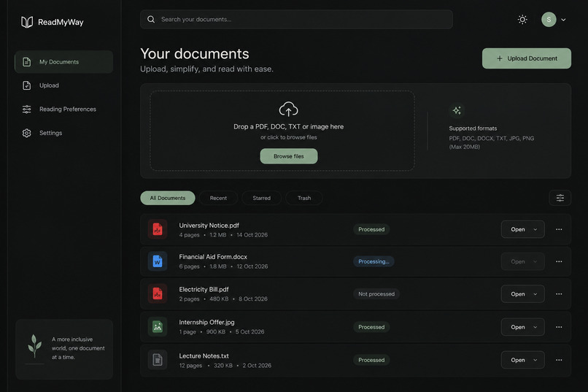Click the sparkle supported formats icon
The image size is (588, 392).
457,111
